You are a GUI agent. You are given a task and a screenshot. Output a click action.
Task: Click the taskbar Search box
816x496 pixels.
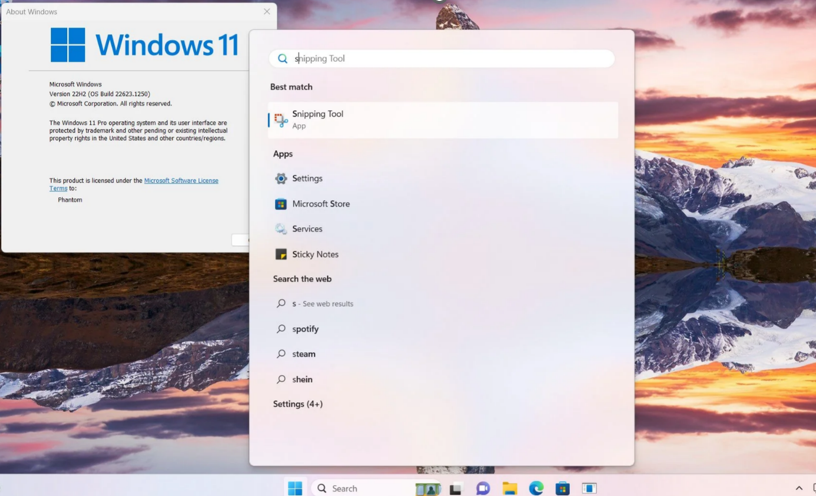(377, 488)
